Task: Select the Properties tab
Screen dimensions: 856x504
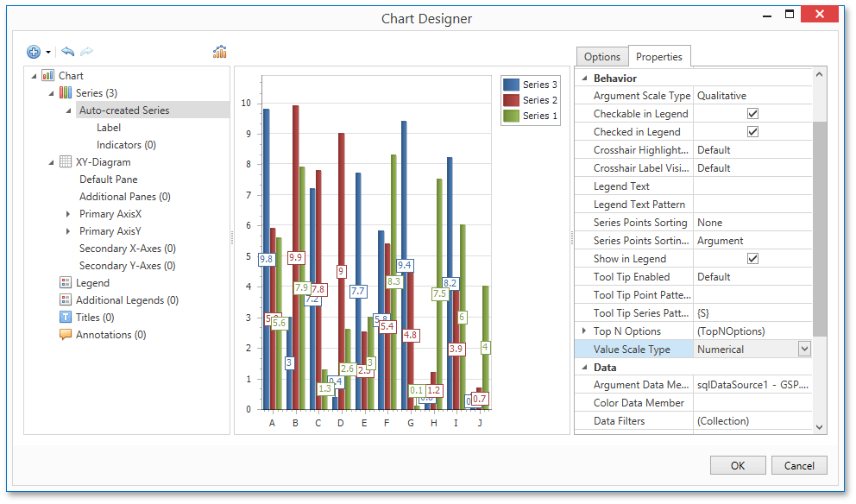Action: pyautogui.click(x=659, y=56)
